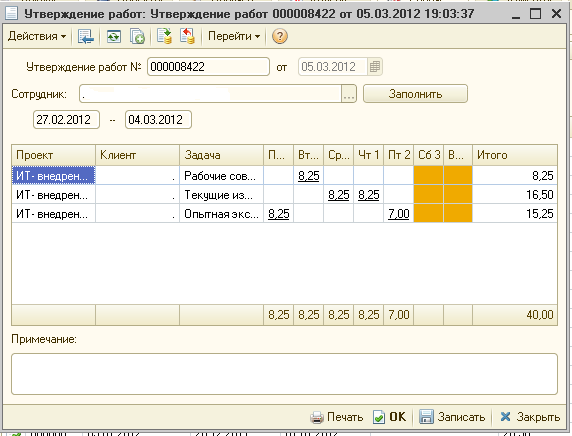
Task: Expand the Перейти dropdown menu
Action: [234, 36]
